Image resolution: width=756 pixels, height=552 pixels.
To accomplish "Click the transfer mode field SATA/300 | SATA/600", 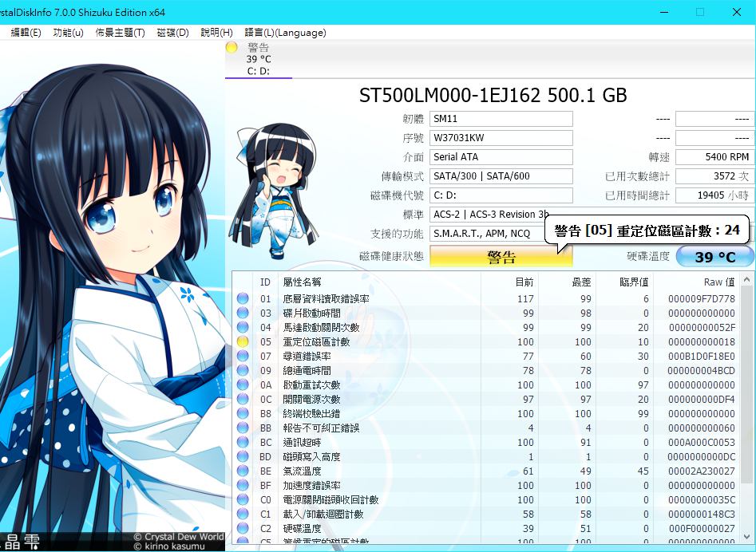I will (x=501, y=176).
